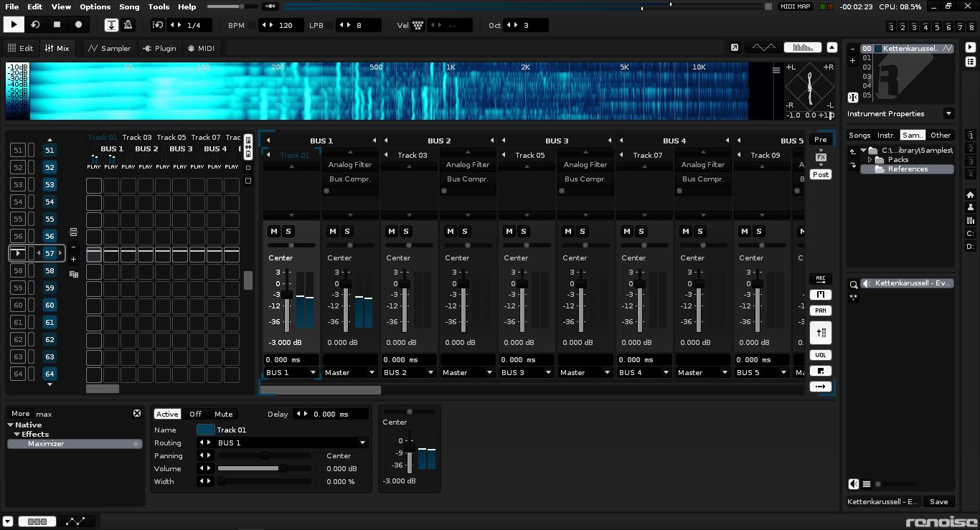Collapse the Samples root folder
The width and height of the screenshot is (980, 530).
(x=863, y=151)
